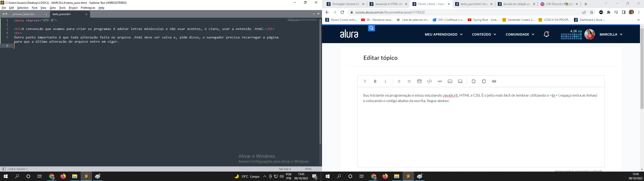Insert a code block with the </> icon
Screen dimensions: 644x181
[429, 81]
